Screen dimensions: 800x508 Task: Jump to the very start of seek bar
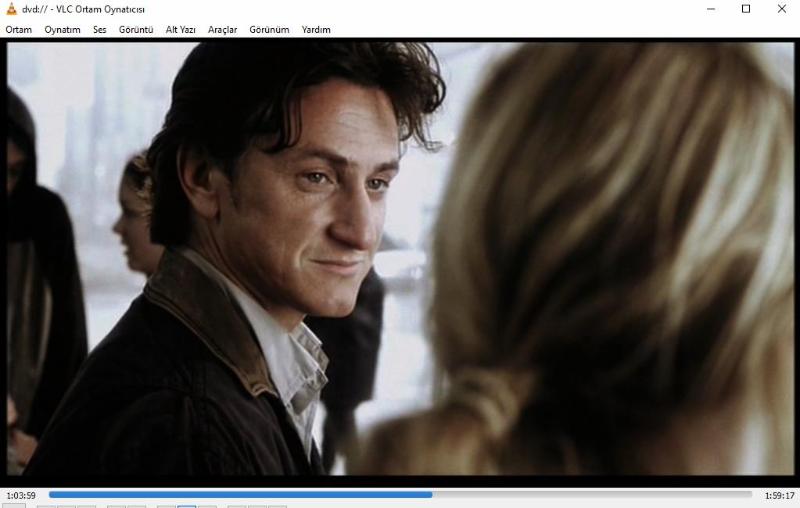coord(50,494)
